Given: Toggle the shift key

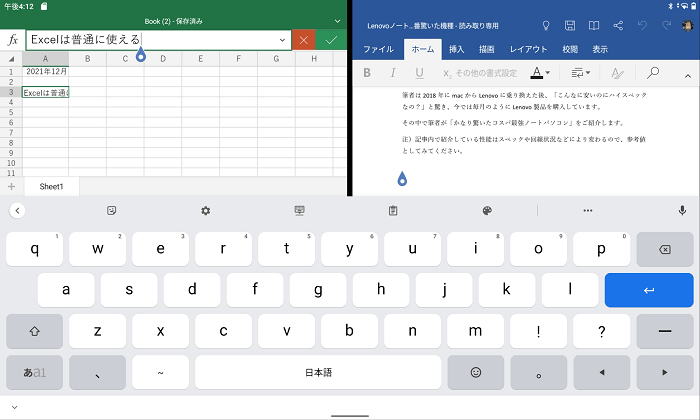Looking at the screenshot, I should tap(34, 331).
